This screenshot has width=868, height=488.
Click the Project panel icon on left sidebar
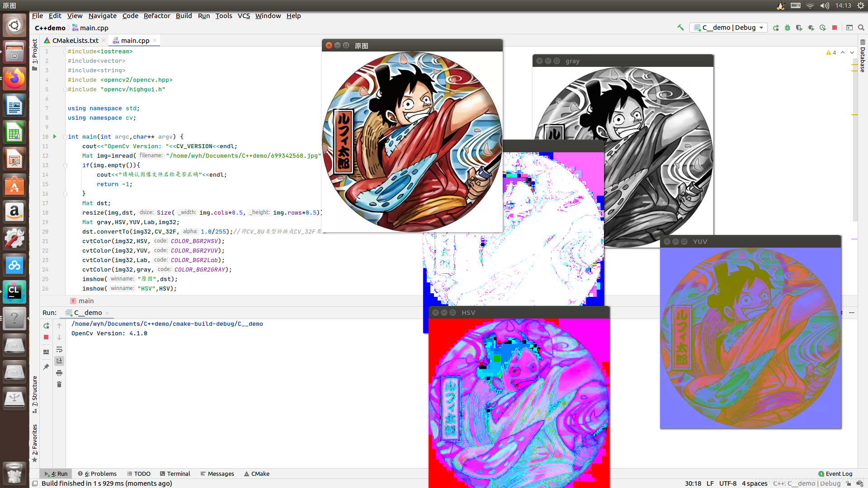click(34, 55)
